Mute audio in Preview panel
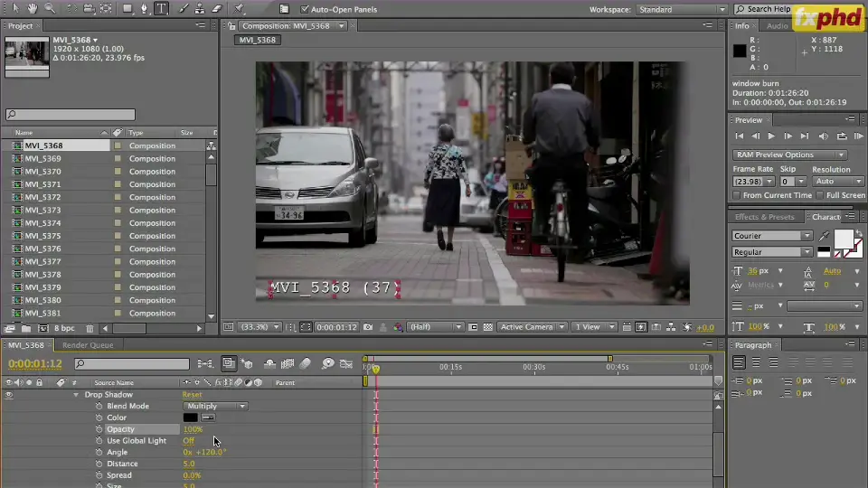This screenshot has width=868, height=488. (824, 136)
